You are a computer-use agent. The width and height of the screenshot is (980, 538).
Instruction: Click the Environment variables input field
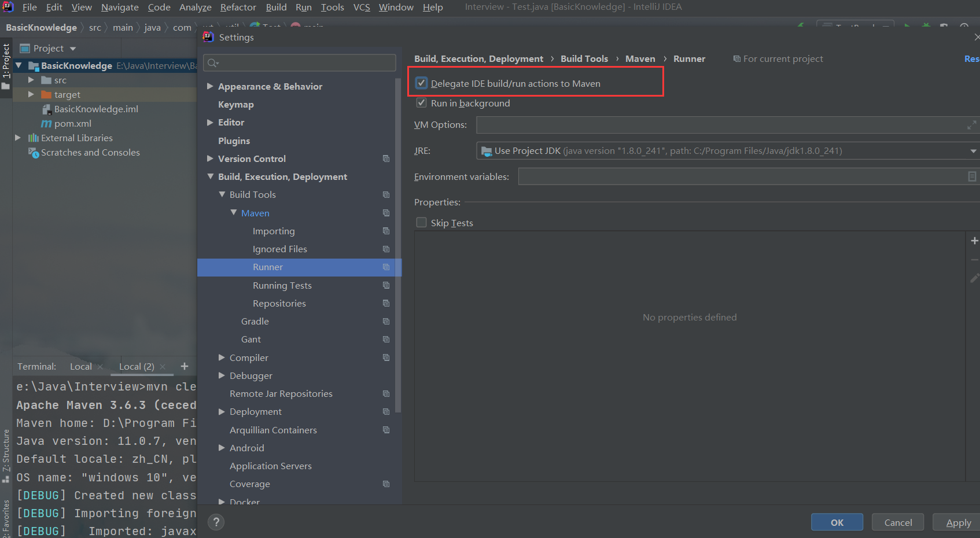coord(749,176)
